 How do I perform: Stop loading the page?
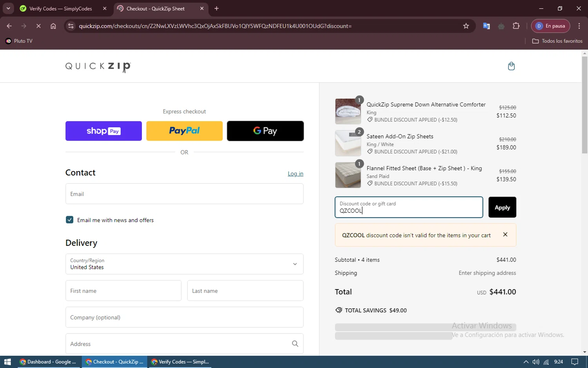[x=38, y=26]
